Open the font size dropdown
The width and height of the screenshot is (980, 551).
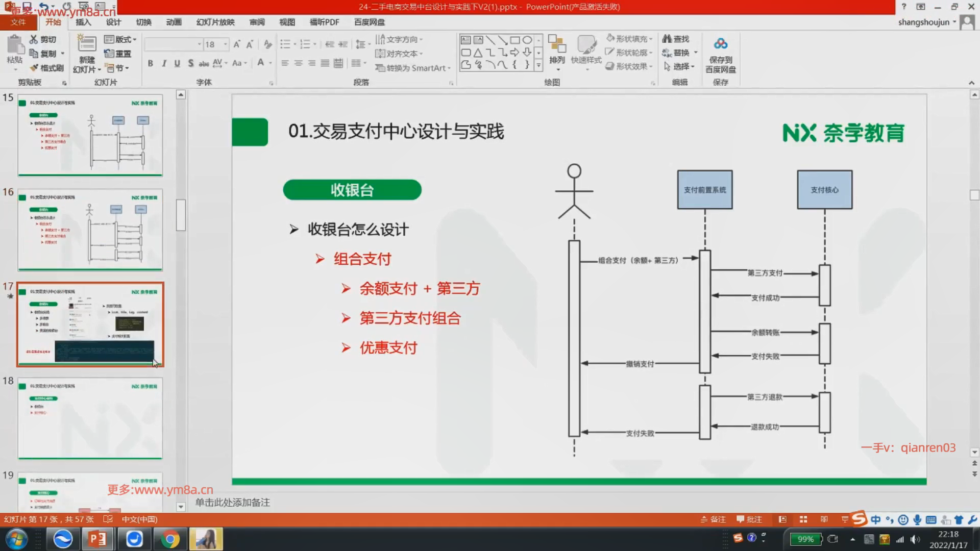coord(225,44)
